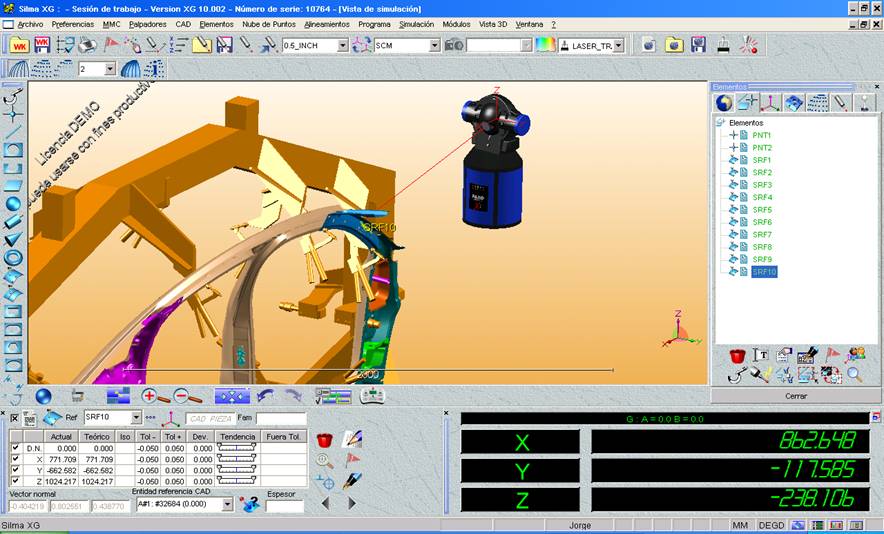Click the fit-all arrows view icon
Screen dimensions: 884x534
click(232, 396)
